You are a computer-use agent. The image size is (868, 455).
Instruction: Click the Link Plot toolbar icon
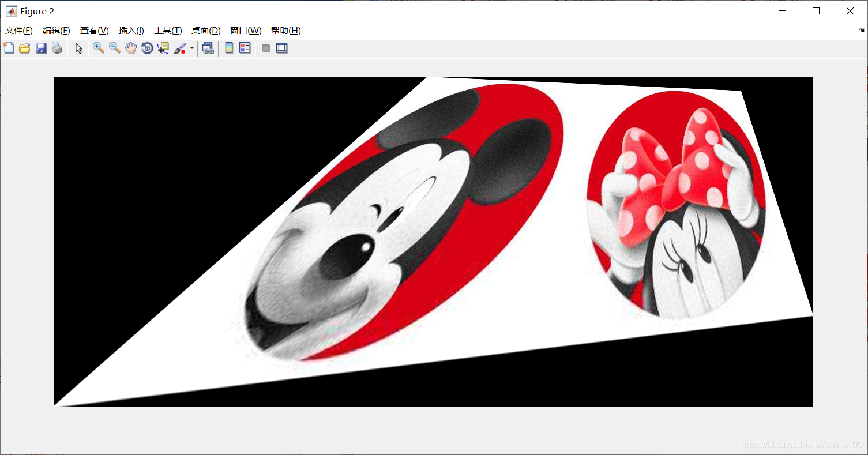208,48
